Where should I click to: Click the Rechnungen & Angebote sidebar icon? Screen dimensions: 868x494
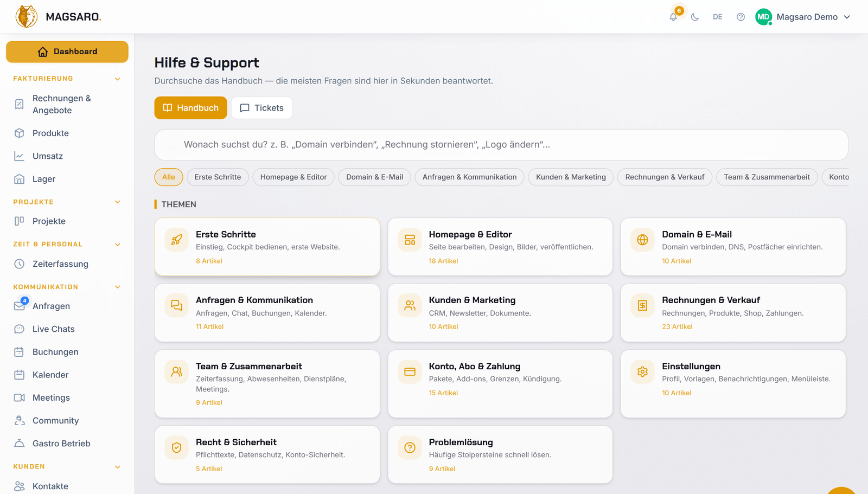pyautogui.click(x=20, y=104)
